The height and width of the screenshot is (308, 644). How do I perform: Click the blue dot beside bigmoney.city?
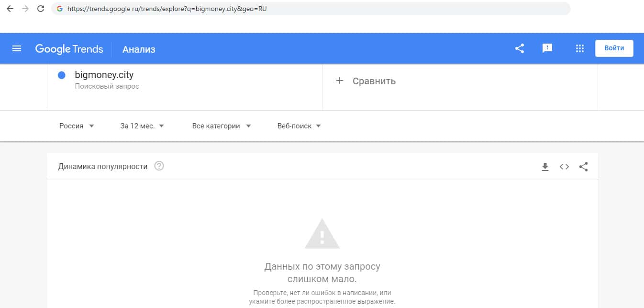61,75
